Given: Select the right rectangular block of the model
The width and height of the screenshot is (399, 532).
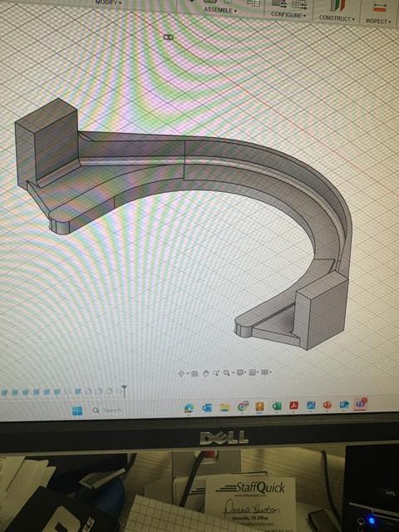Looking at the screenshot, I should pyautogui.click(x=321, y=310).
